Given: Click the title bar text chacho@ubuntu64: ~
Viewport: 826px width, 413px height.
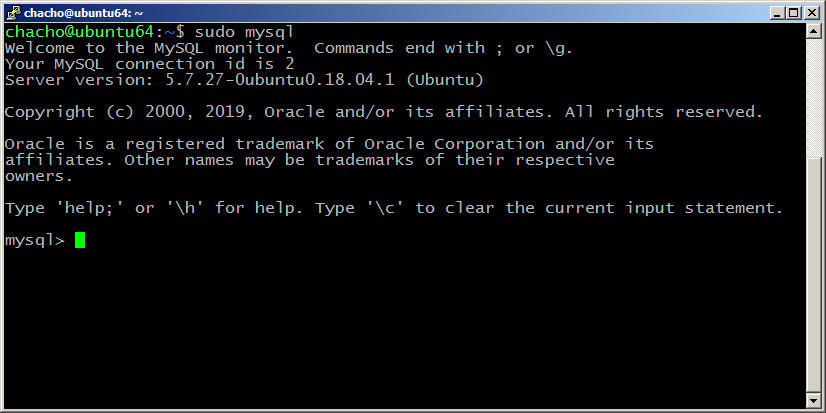Looking at the screenshot, I should 83,13.
